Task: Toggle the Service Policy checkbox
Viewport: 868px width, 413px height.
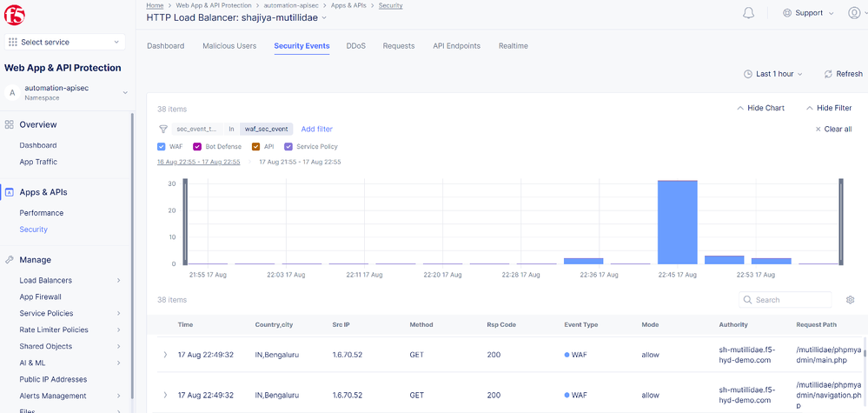Action: [x=288, y=147]
